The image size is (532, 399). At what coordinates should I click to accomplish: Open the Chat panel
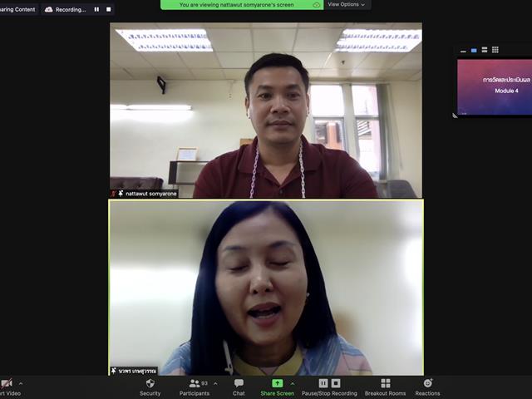[x=239, y=387]
